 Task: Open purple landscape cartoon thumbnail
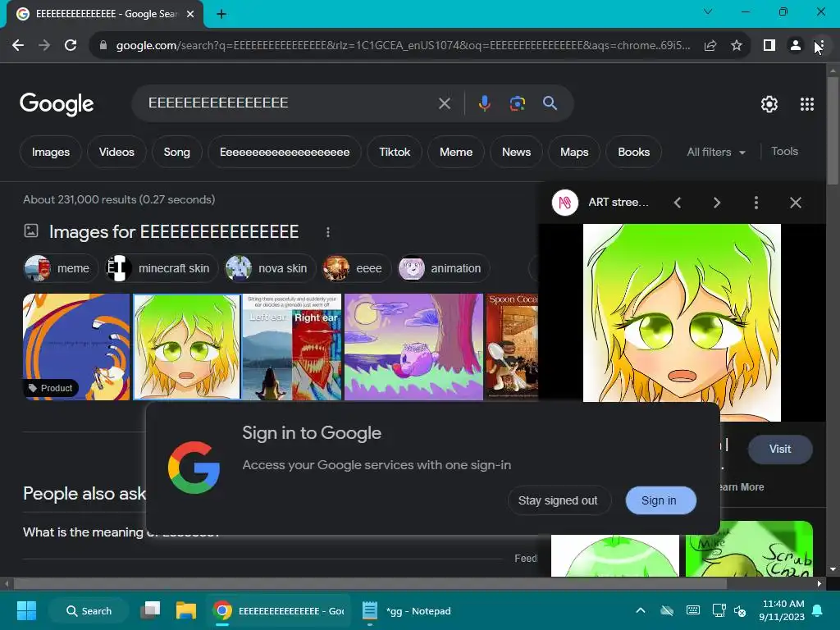pyautogui.click(x=413, y=347)
